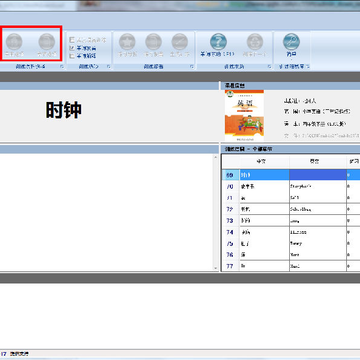Click the down arrow of the left panel scrollbar
The width and height of the screenshot is (360, 360).
click(215, 268)
